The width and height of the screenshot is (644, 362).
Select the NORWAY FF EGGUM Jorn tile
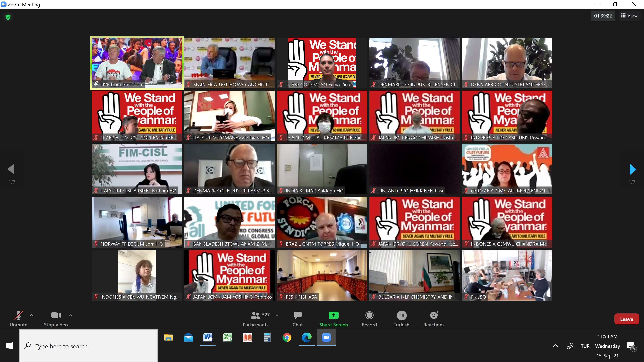point(137,222)
